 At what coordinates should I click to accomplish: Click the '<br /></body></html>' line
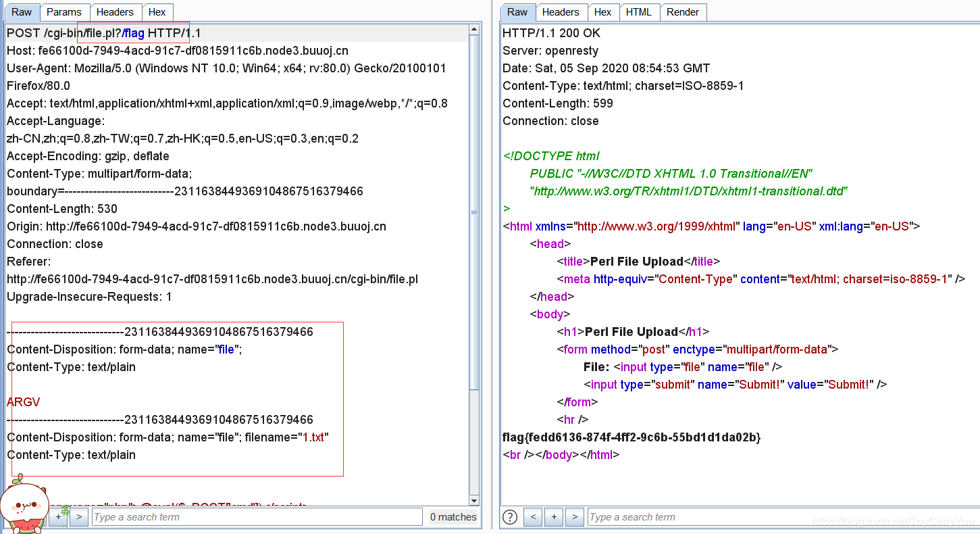click(561, 455)
